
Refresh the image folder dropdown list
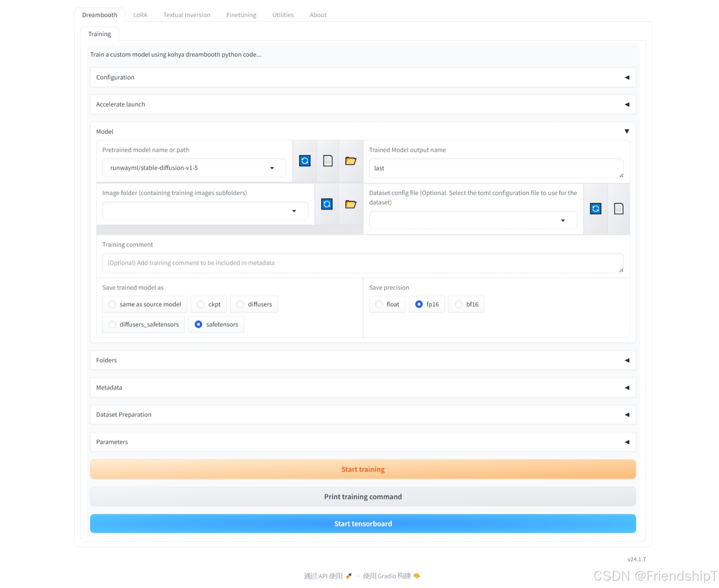(x=327, y=204)
